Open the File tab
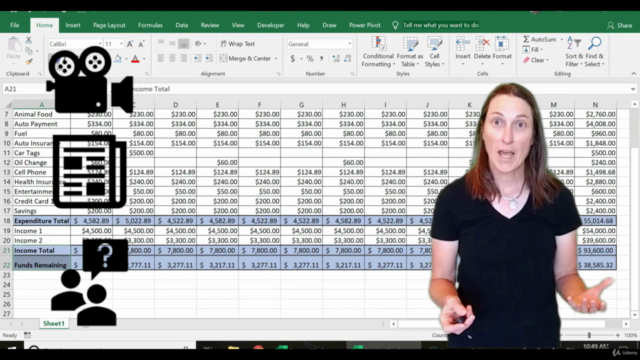This screenshot has height=360, width=640. pyautogui.click(x=15, y=25)
